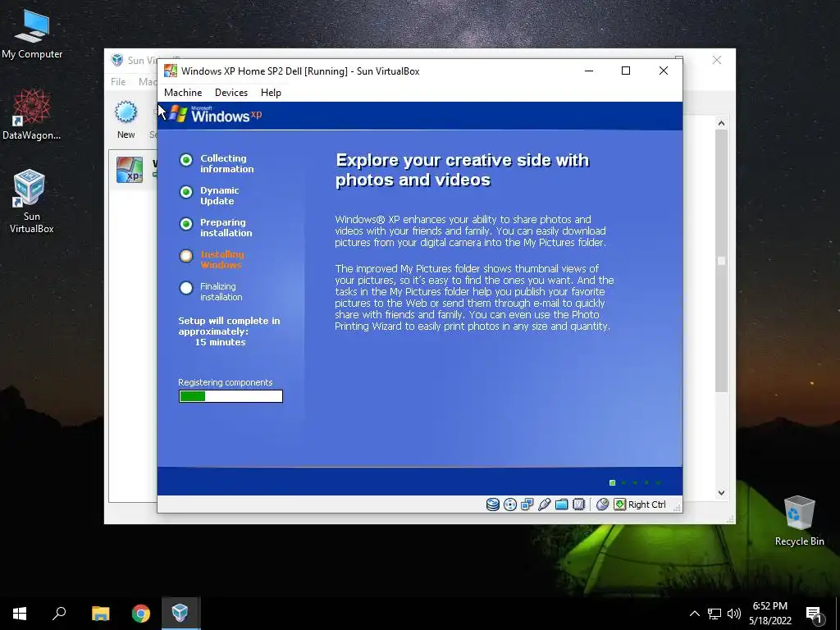Click the mouse integration status icon
840x630 pixels.
coord(602,504)
